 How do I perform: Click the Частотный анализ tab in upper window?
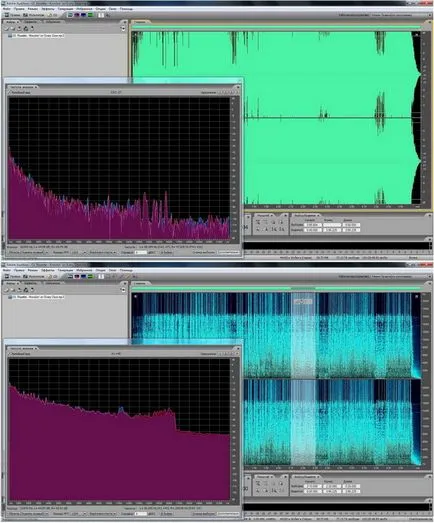coord(23,87)
